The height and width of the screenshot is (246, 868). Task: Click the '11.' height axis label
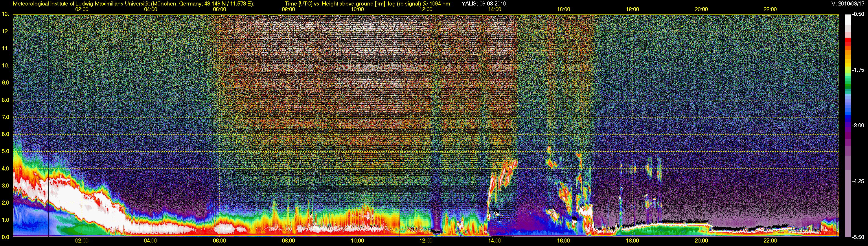click(5, 49)
